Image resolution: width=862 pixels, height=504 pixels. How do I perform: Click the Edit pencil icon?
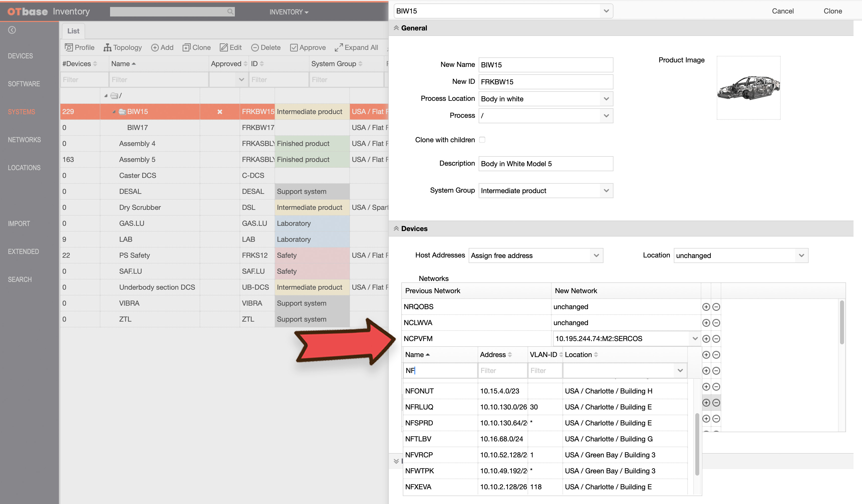tap(224, 47)
